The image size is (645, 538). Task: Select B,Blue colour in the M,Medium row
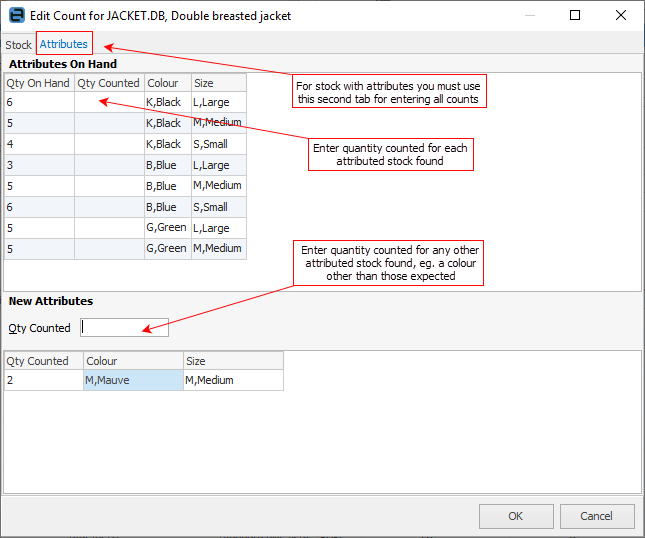pyautogui.click(x=168, y=186)
